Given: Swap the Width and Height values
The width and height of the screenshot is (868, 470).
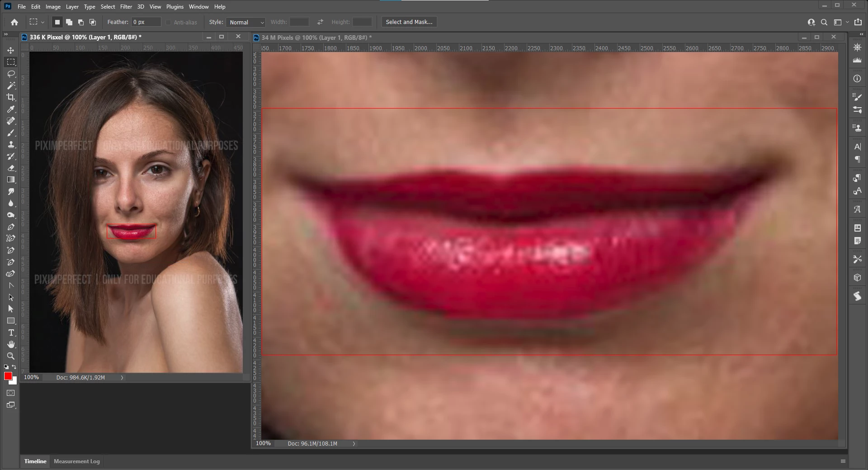Looking at the screenshot, I should pos(320,22).
